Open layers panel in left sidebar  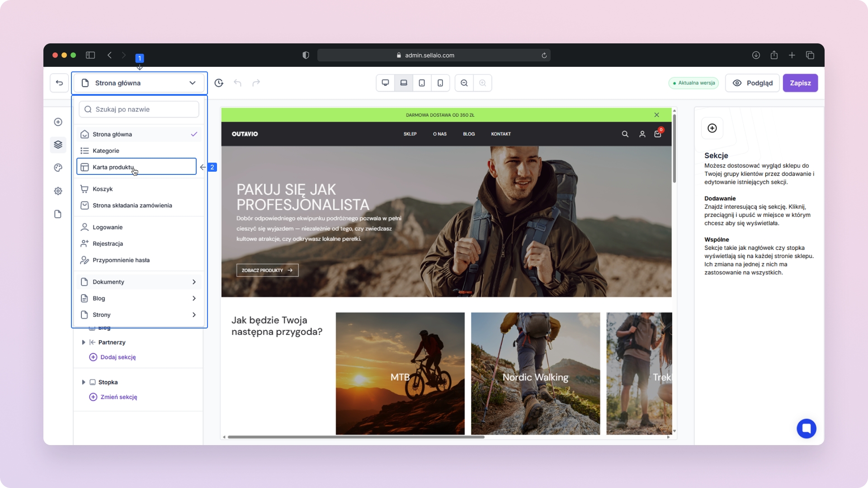(x=58, y=145)
